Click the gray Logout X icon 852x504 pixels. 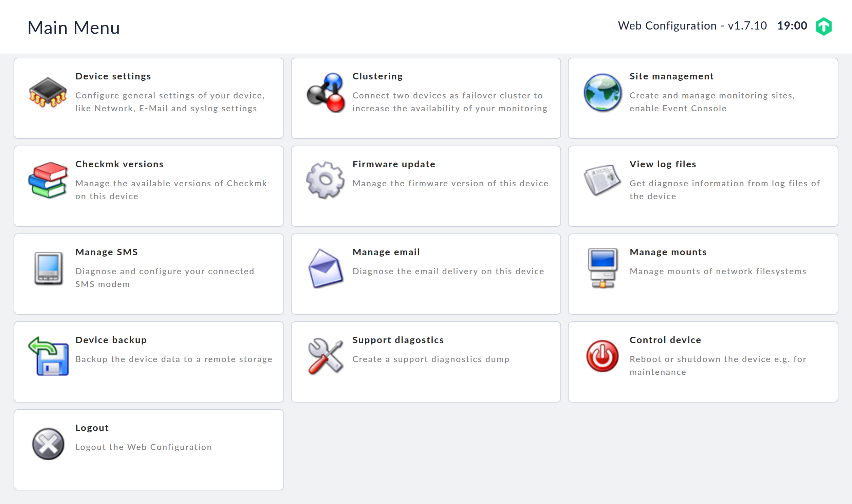(x=48, y=446)
